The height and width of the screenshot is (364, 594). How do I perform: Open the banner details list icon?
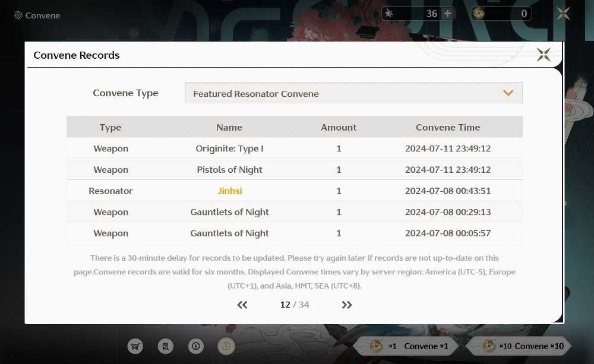point(166,346)
